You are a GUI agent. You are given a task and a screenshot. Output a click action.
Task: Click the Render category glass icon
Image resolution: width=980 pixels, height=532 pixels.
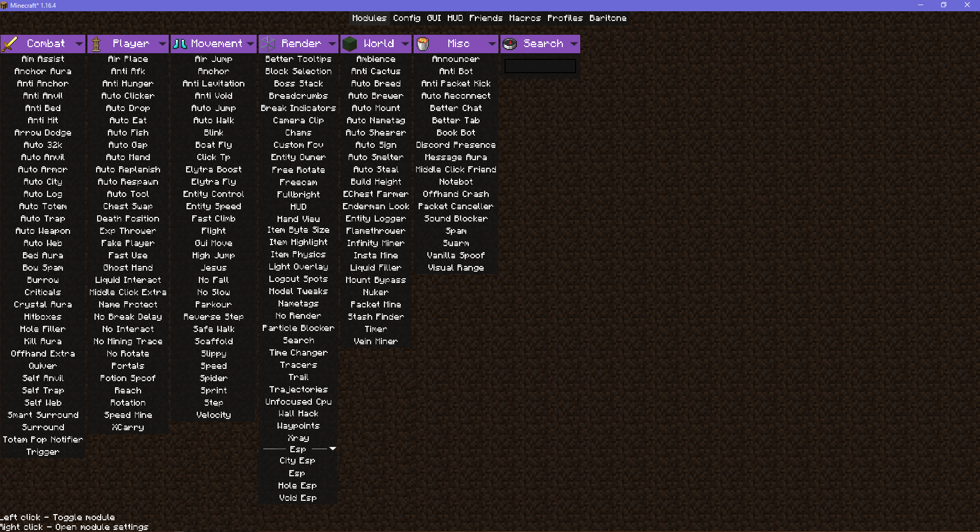pyautogui.click(x=267, y=44)
